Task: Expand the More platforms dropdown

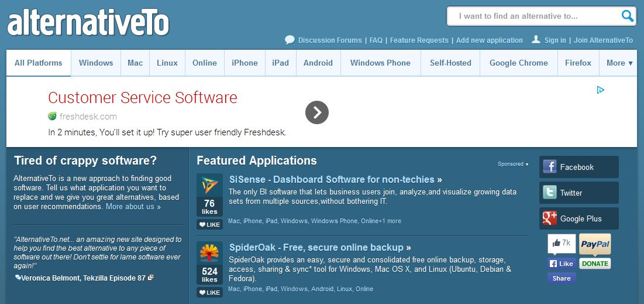Action: click(619, 63)
